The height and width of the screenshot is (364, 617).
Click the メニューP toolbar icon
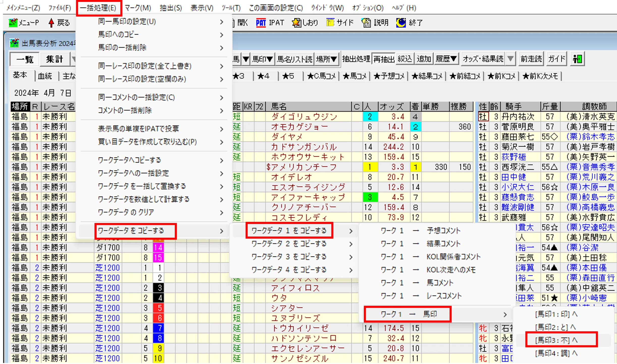(x=13, y=23)
